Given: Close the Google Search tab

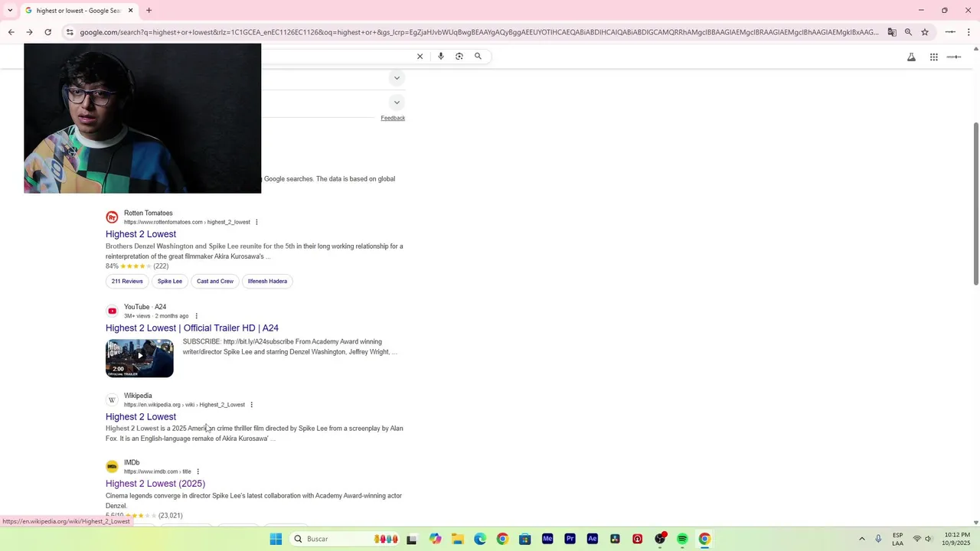Looking at the screenshot, I should tap(130, 11).
